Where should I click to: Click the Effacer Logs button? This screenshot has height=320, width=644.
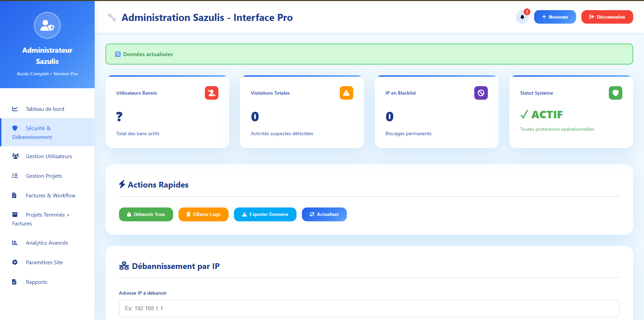pos(203,214)
